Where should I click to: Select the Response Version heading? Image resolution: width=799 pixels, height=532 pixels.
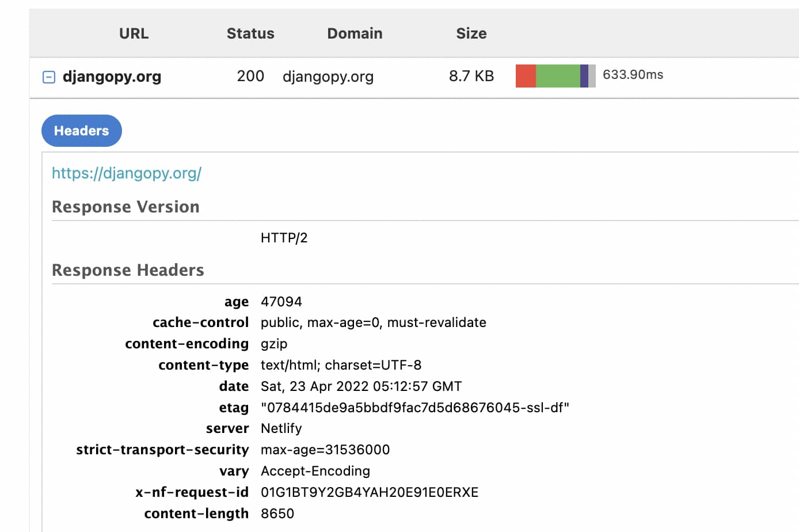point(125,207)
